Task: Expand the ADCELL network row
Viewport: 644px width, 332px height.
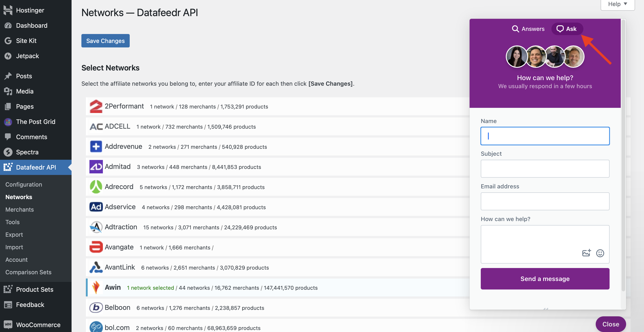Action: tap(278, 127)
